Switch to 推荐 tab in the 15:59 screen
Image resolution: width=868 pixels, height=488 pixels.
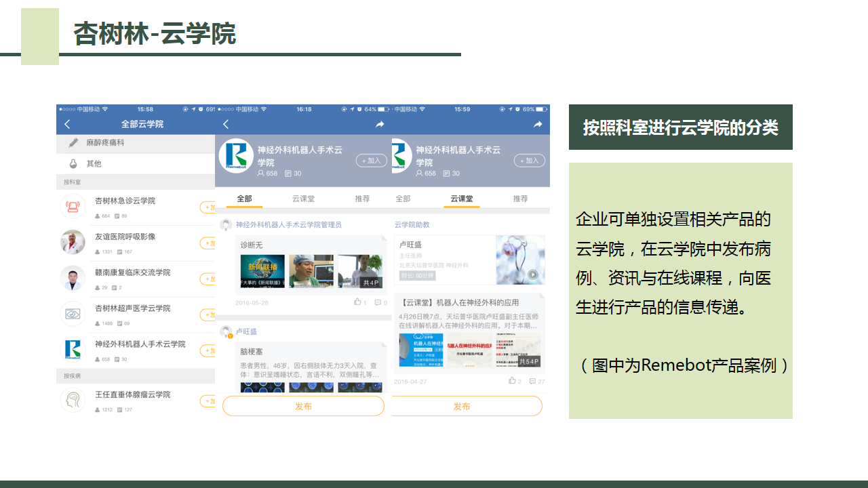point(520,199)
